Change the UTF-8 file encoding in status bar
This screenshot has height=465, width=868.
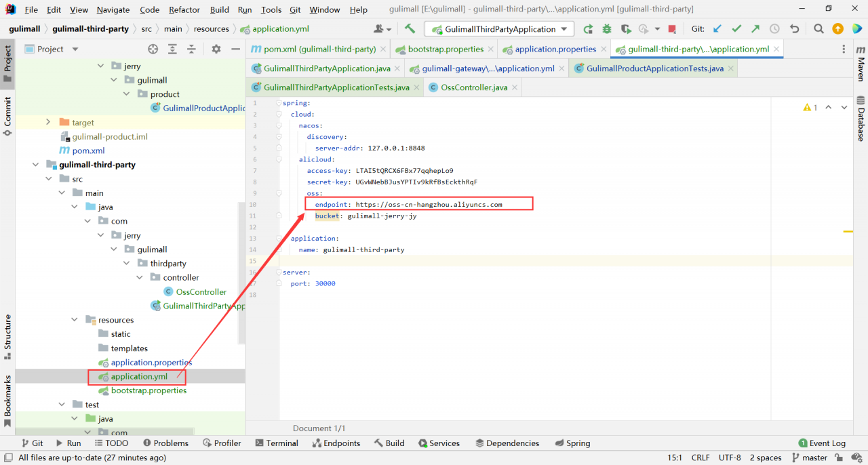[x=730, y=458]
